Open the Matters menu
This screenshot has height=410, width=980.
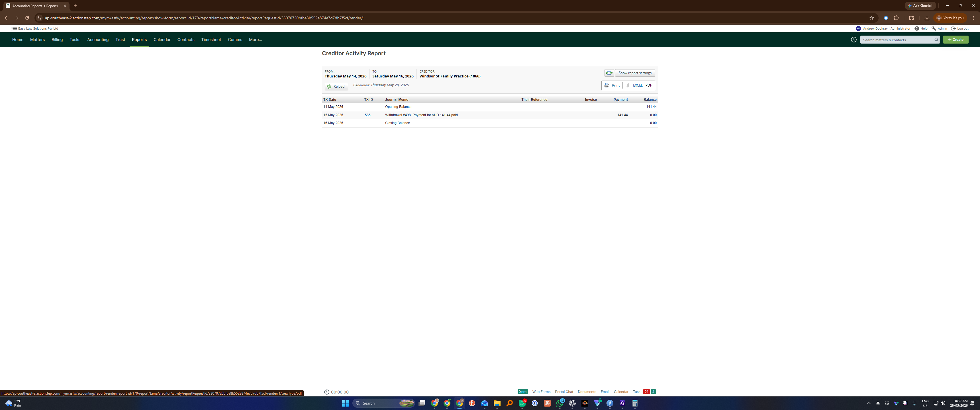(x=37, y=40)
